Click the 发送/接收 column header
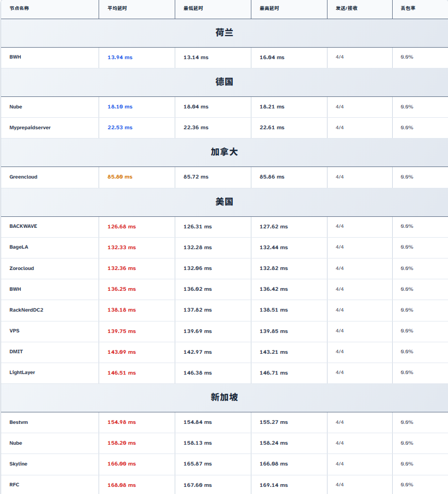The image size is (448, 494). tap(347, 8)
